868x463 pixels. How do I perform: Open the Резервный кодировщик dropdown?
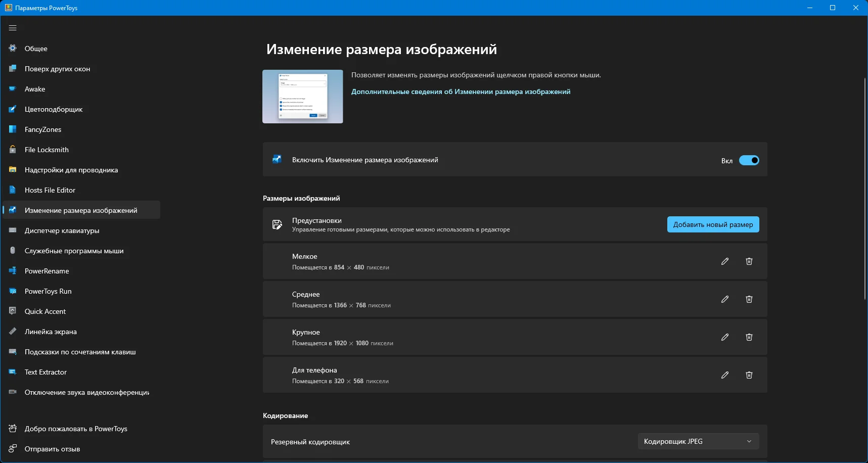698,441
